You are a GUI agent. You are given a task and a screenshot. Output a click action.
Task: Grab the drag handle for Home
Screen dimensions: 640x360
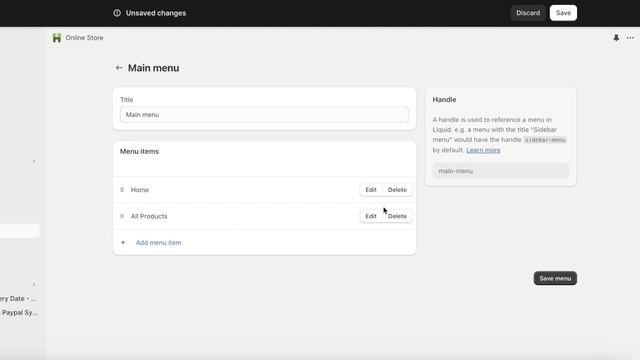click(122, 190)
